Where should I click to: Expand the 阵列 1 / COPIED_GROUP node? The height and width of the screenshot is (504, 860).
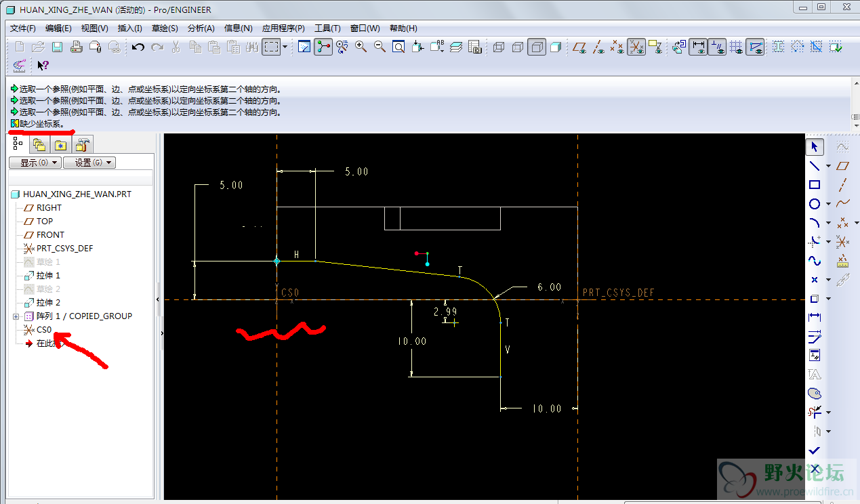16,316
